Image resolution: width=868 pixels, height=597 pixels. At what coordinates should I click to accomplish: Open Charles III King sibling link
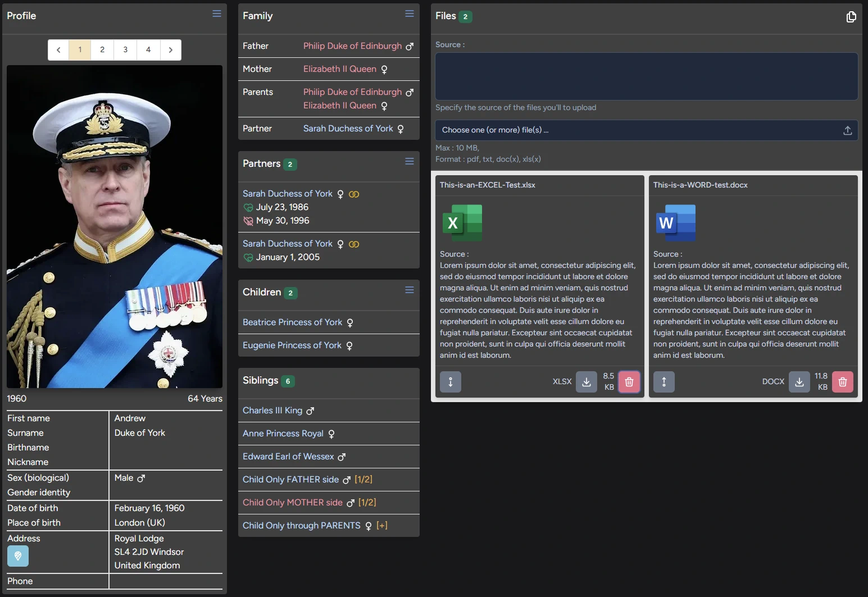pyautogui.click(x=272, y=411)
